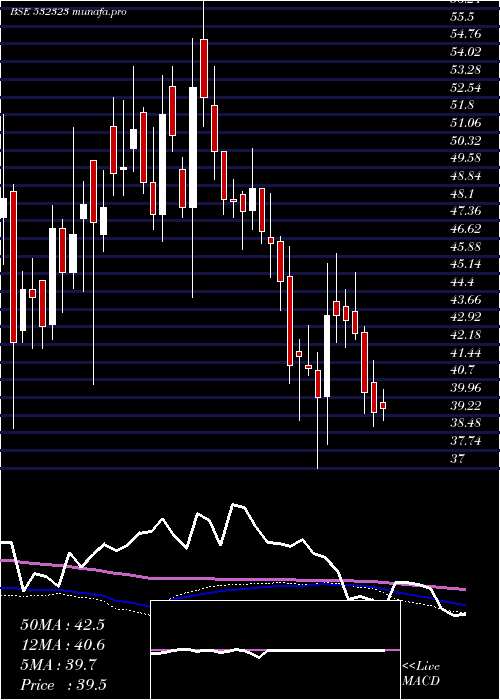Click the 48.1 price axis label
500x700 pixels.
pos(462,194)
